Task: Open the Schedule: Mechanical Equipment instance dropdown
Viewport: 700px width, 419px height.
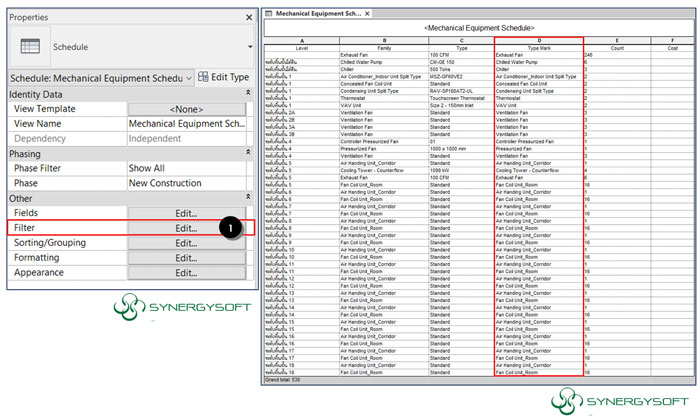Action: point(189,77)
